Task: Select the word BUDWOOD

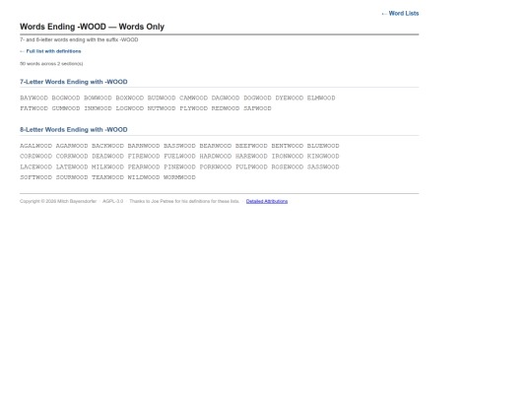Action: pos(162,99)
